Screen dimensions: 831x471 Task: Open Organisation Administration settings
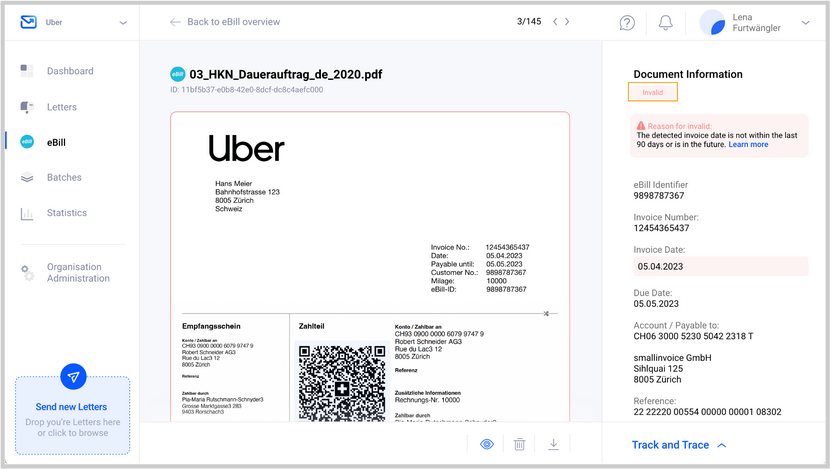coord(78,273)
